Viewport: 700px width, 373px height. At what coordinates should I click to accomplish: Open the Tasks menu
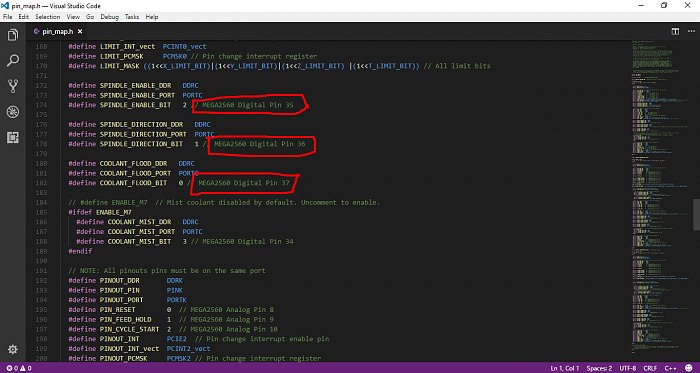(x=132, y=17)
